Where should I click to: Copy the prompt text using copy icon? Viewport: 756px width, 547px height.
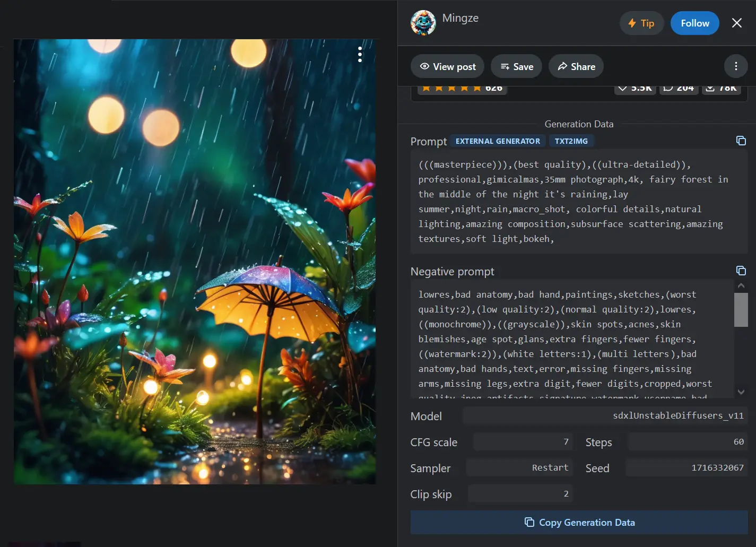741,141
